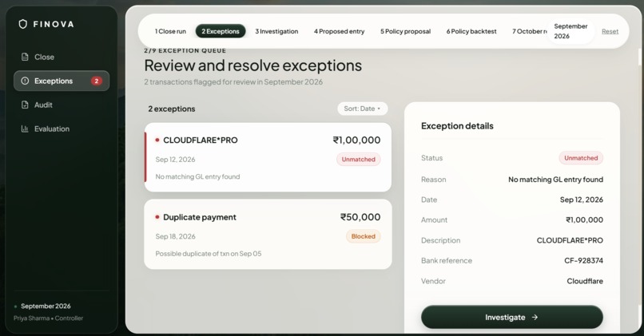Click the red 2 badge on Exceptions

[97, 81]
